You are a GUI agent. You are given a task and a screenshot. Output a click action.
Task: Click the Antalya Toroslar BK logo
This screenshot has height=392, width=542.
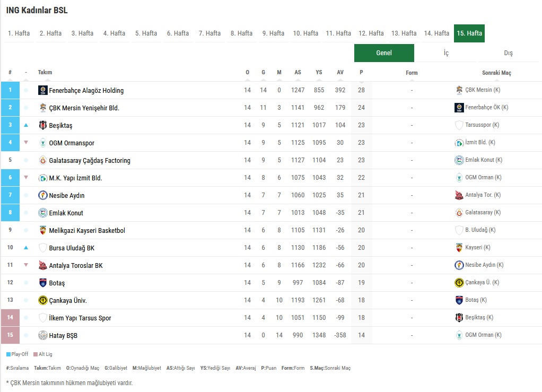(x=43, y=265)
